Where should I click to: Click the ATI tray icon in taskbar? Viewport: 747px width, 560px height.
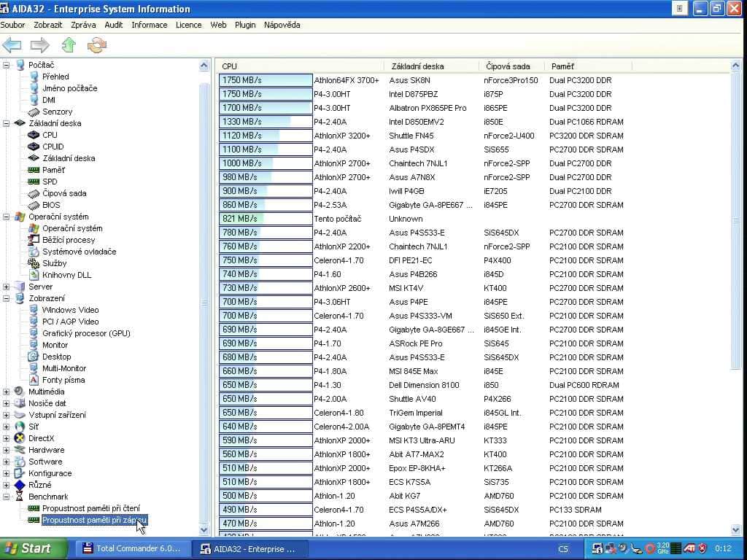pos(689,548)
